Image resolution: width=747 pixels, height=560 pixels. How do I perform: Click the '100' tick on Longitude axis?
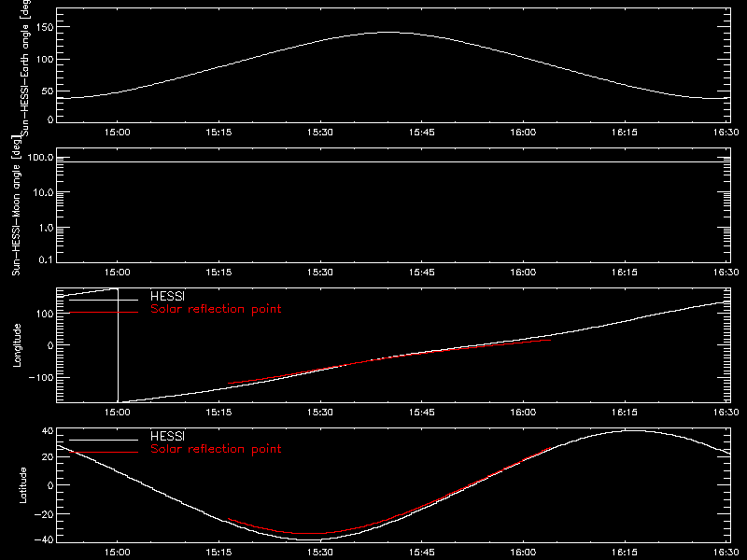tap(45, 314)
